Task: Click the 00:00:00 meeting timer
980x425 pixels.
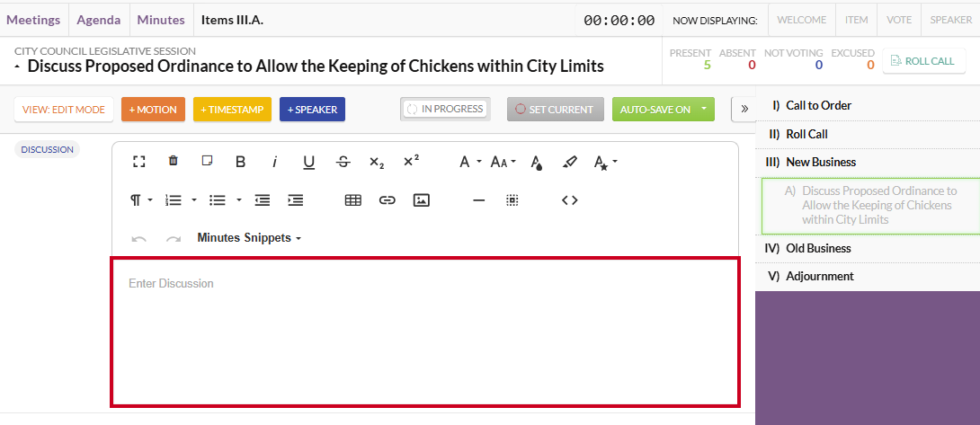Action: coord(619,21)
